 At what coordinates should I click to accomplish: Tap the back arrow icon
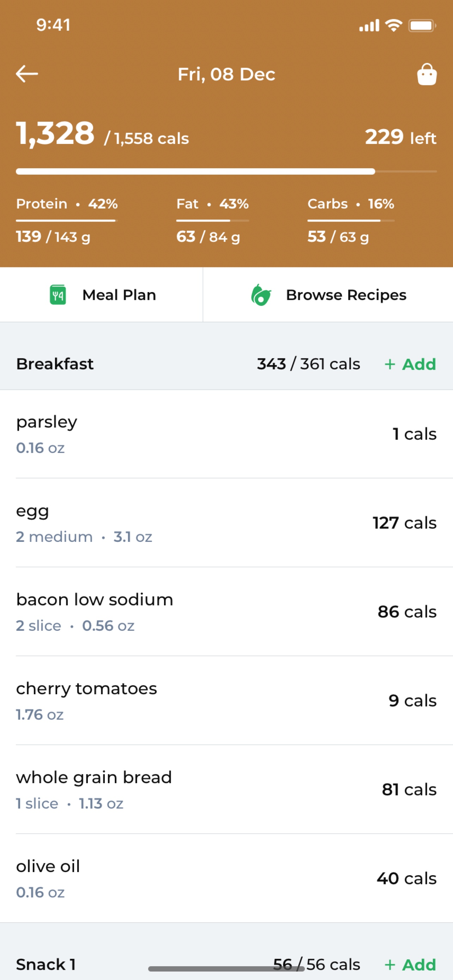point(27,74)
